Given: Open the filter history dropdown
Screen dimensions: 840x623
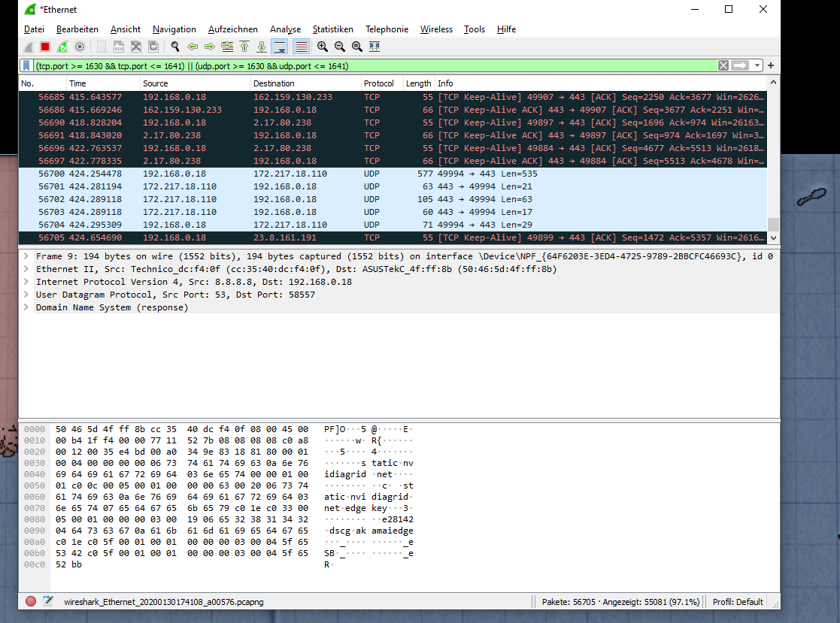Looking at the screenshot, I should coord(757,66).
